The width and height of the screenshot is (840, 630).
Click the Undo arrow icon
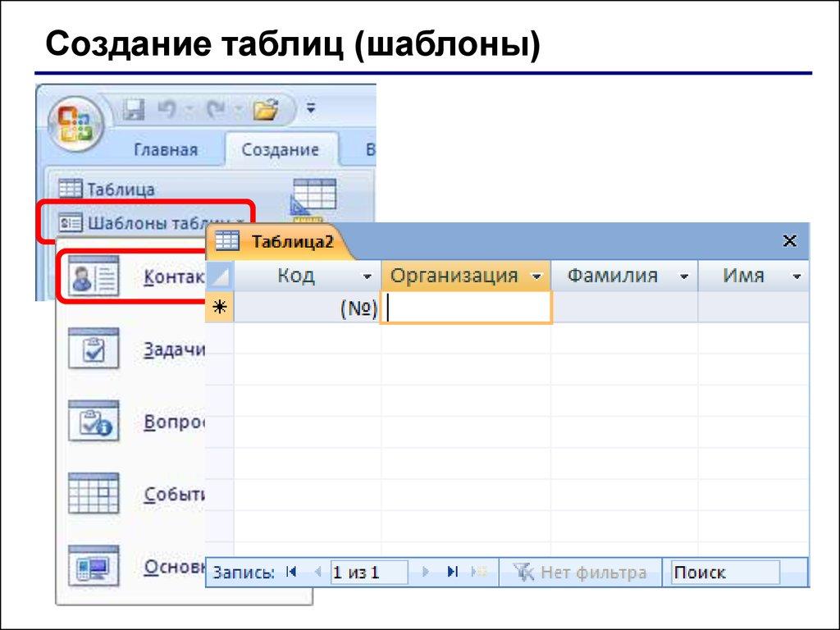168,109
